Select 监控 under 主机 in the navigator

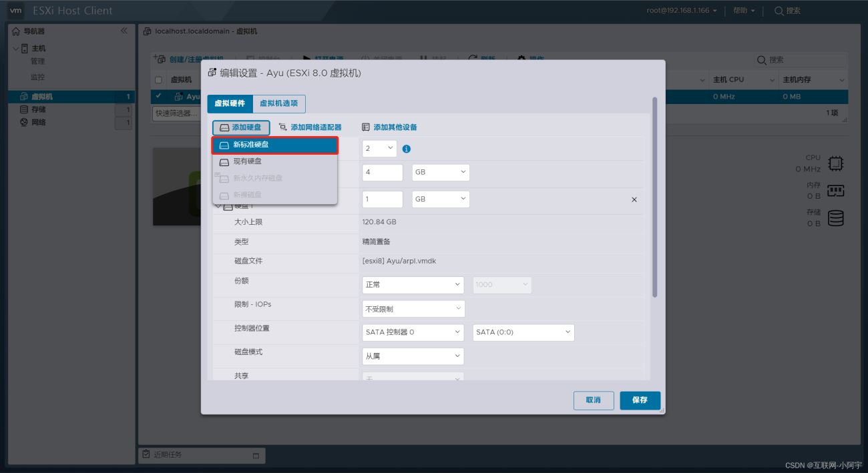click(x=37, y=77)
